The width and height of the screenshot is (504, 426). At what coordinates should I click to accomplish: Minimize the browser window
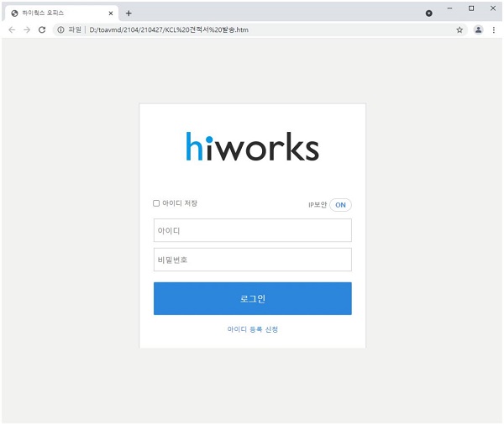coord(449,8)
